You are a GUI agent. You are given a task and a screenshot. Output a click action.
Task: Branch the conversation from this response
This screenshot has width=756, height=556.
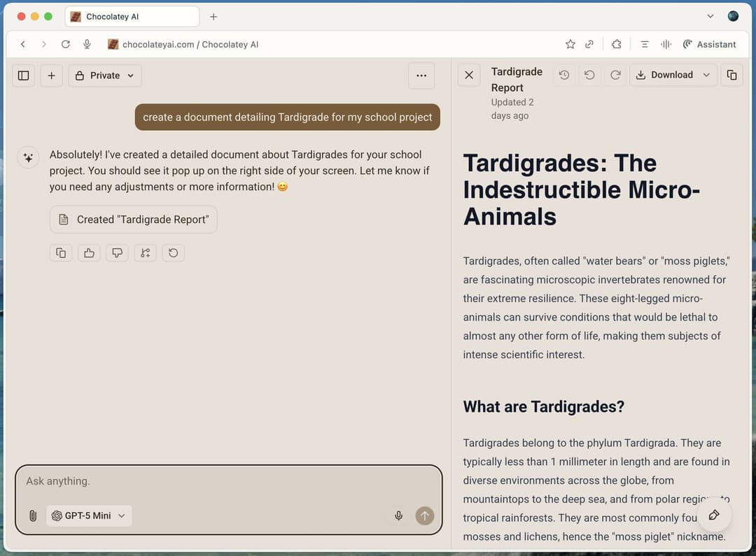(x=145, y=252)
